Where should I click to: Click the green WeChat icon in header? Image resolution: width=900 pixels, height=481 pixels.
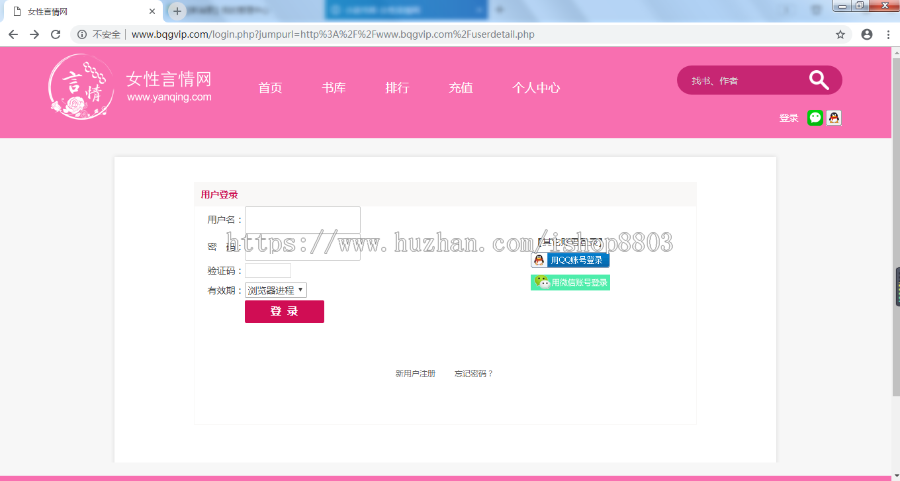(814, 118)
